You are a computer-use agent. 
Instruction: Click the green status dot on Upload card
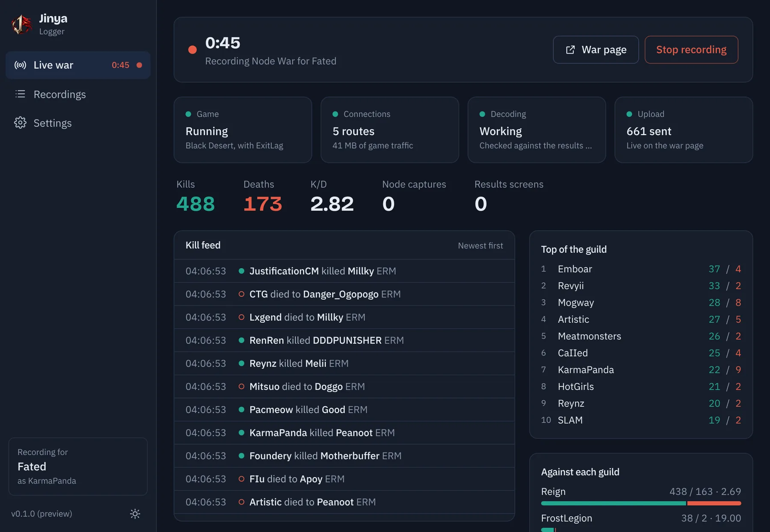tap(629, 114)
